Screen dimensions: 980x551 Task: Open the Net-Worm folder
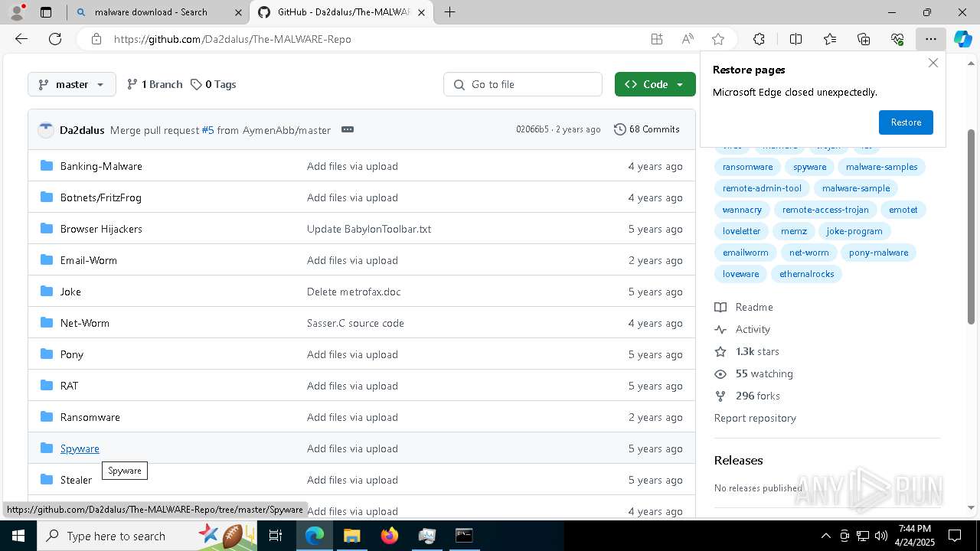85,323
